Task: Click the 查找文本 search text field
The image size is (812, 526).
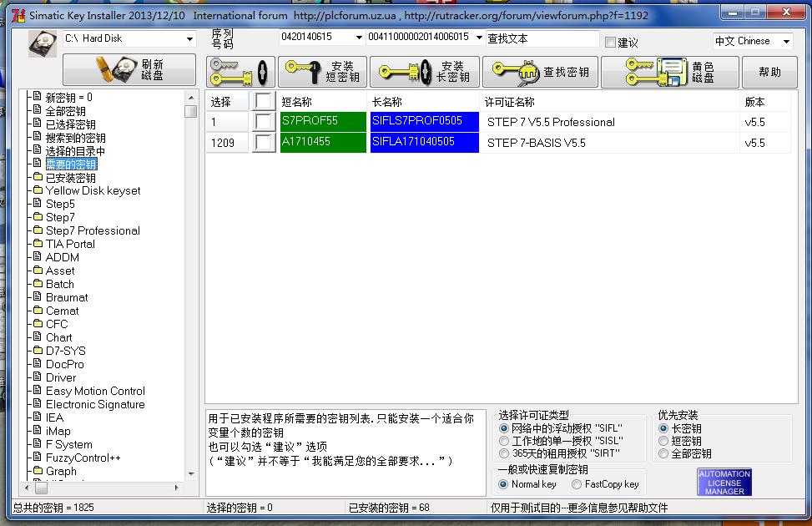Action: [542, 38]
